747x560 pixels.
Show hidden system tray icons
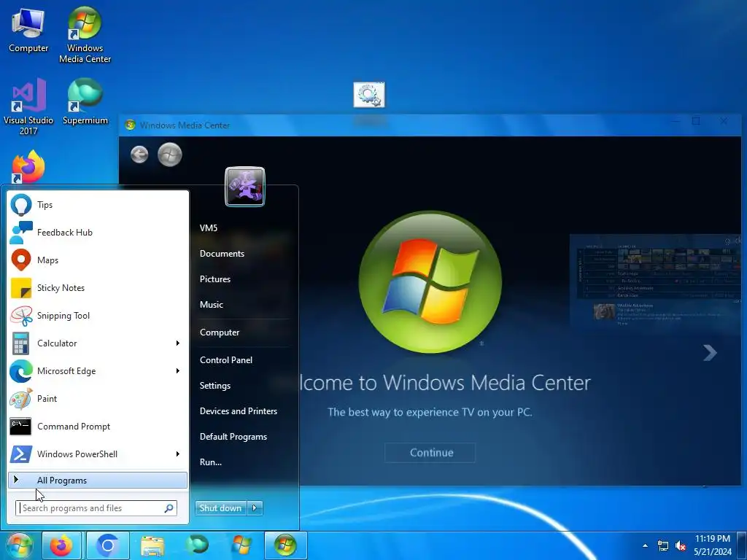coord(645,545)
